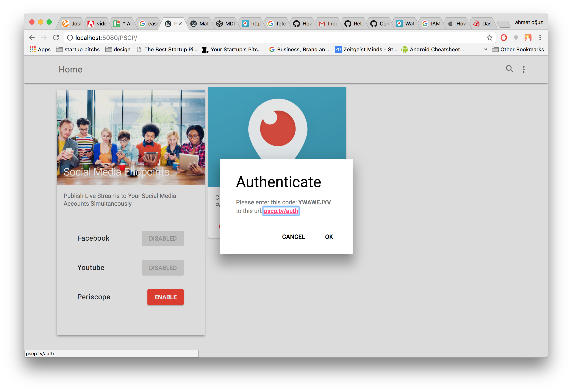Click the Youtube label in endpoints list
This screenshot has height=392, width=572.
[x=91, y=267]
